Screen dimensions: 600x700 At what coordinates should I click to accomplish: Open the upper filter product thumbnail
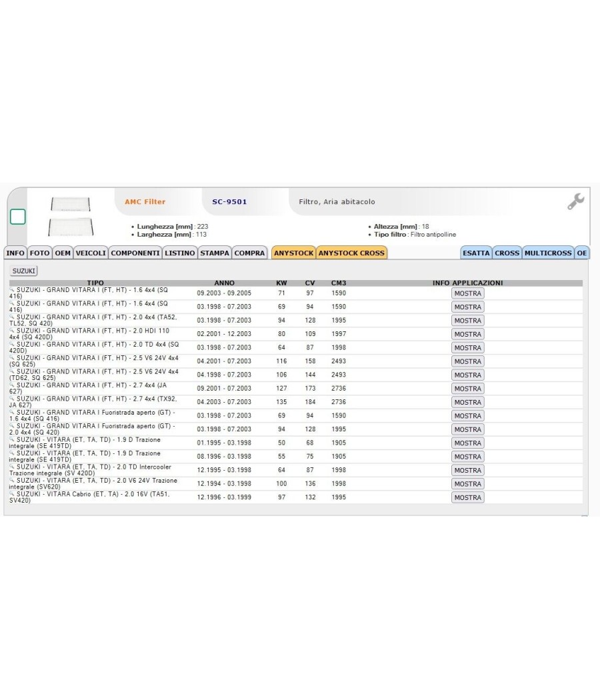point(71,204)
